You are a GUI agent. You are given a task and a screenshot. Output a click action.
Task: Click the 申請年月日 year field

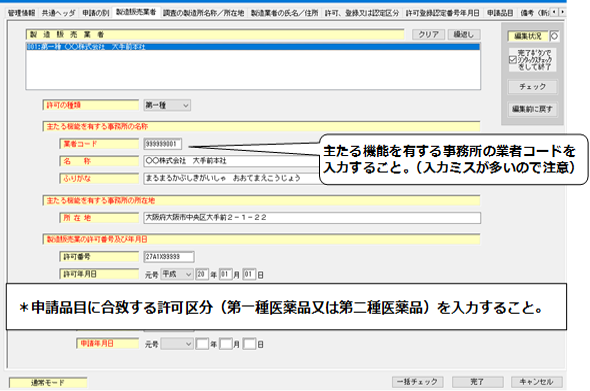click(x=202, y=344)
